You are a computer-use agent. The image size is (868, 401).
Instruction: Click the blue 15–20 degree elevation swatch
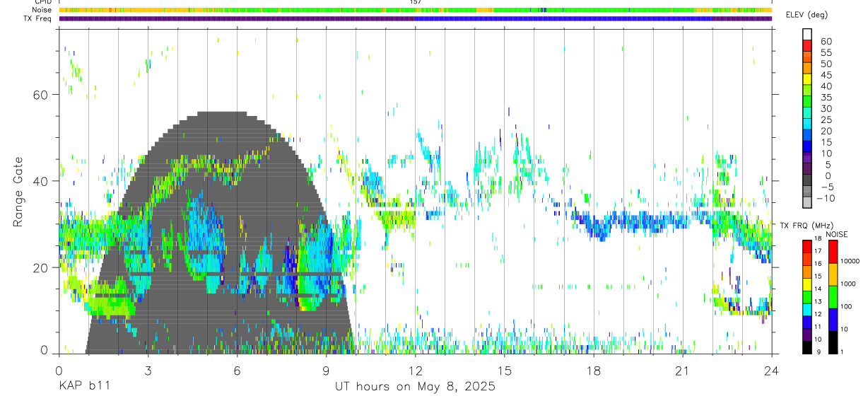tap(807, 136)
